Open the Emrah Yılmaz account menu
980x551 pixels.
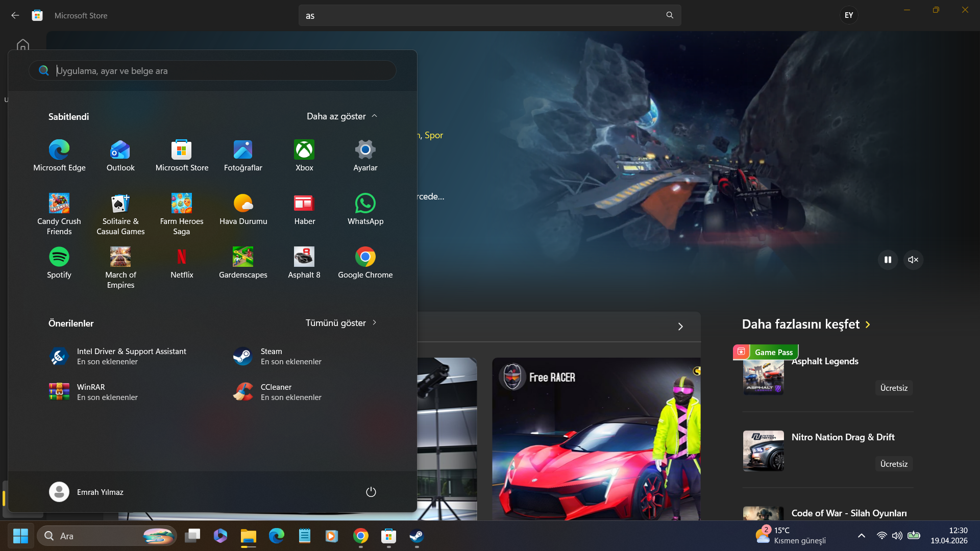(86, 492)
